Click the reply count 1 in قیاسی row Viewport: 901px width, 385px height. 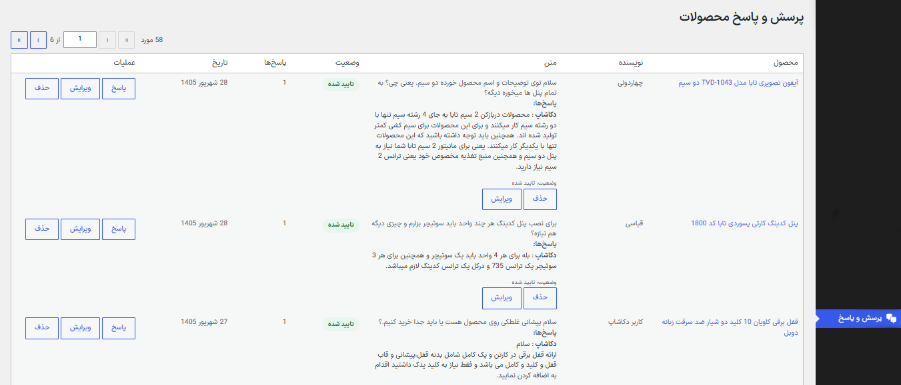pos(284,223)
